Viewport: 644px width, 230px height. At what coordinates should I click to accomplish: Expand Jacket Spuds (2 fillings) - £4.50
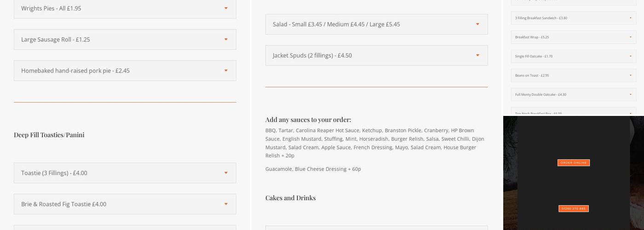tap(376, 56)
